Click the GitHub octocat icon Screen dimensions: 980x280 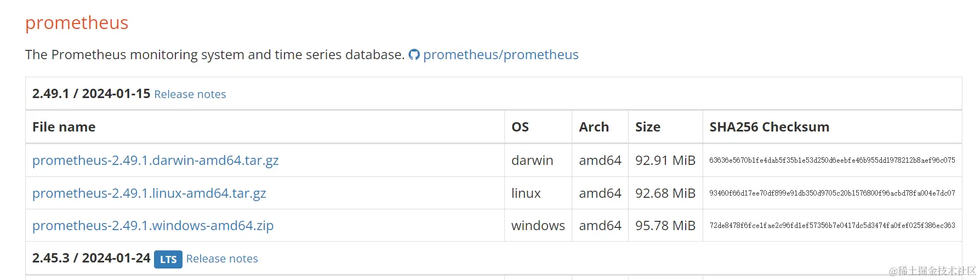414,55
